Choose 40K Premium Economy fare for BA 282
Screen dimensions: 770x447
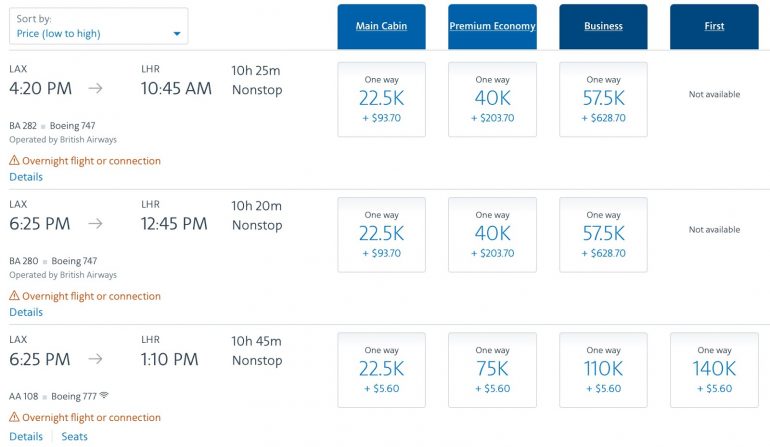(x=492, y=99)
